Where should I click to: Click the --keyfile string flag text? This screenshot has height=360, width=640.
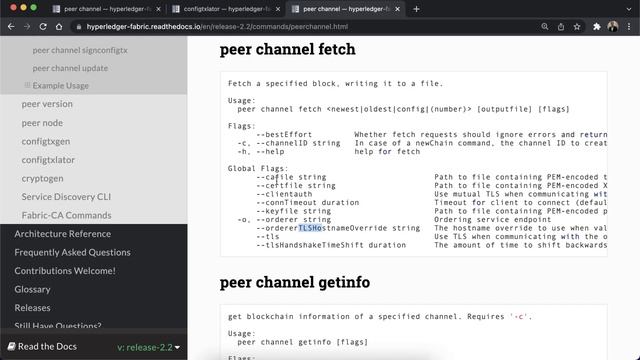293,211
